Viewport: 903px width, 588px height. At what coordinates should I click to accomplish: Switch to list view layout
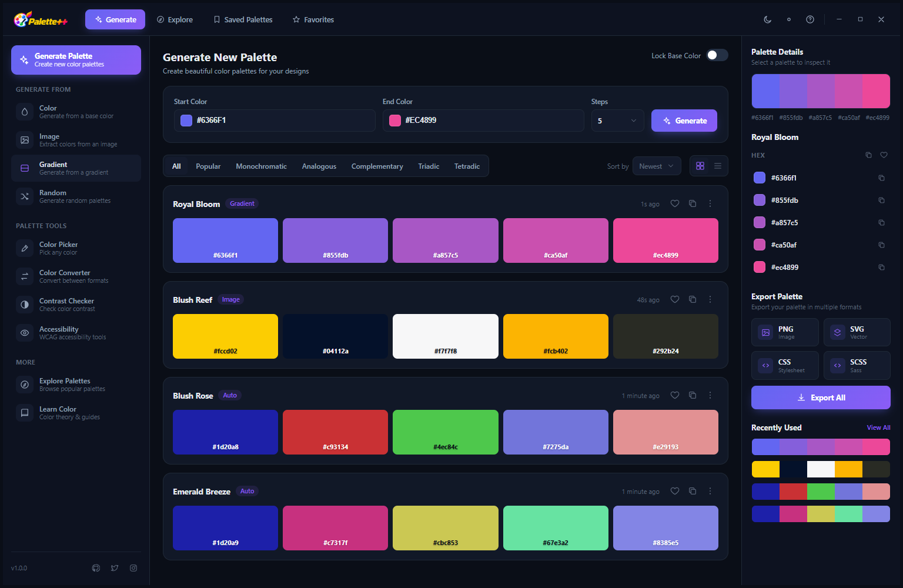coord(718,166)
